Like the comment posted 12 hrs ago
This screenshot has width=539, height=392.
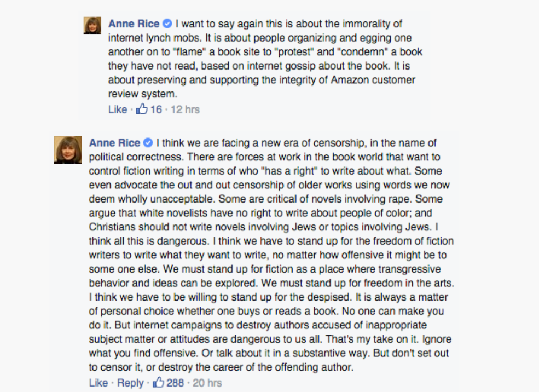pyautogui.click(x=117, y=109)
